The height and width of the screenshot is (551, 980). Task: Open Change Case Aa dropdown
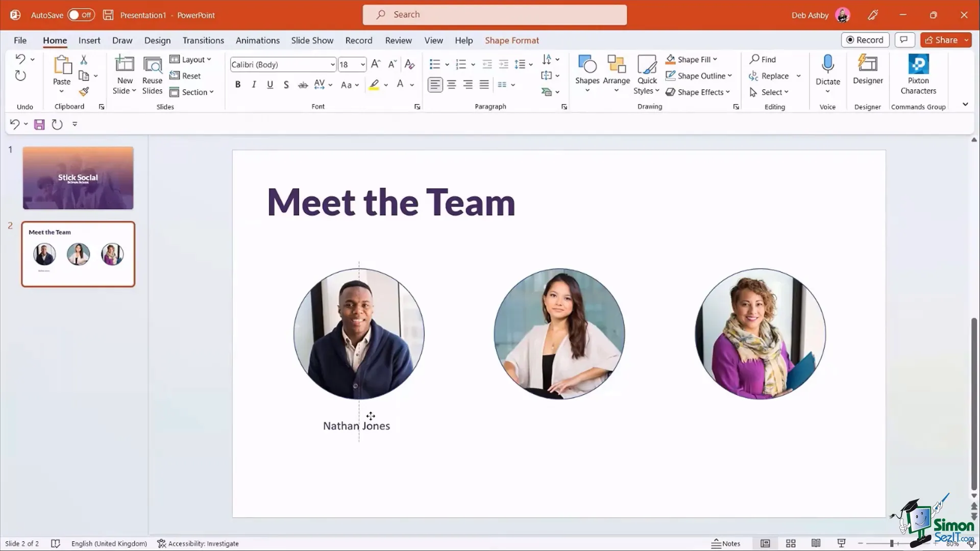[x=350, y=85]
